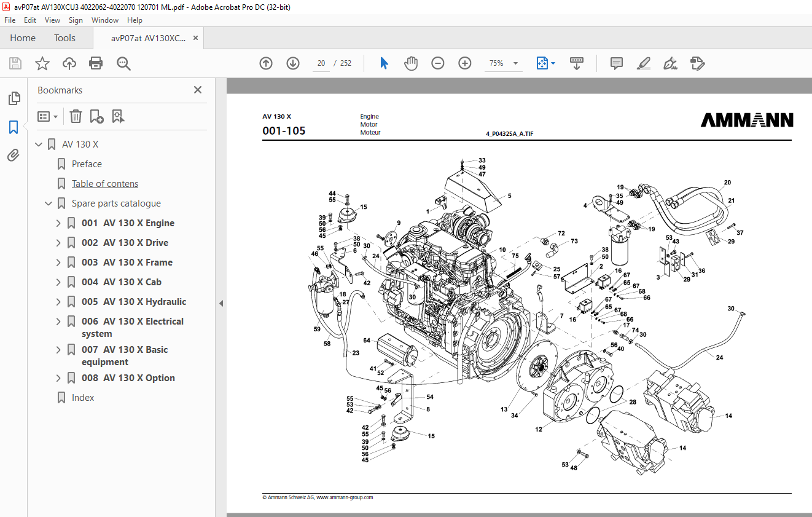Expand 001 AV 130 X Engine bookmark
Viewport: 812px width, 517px height.
point(58,223)
